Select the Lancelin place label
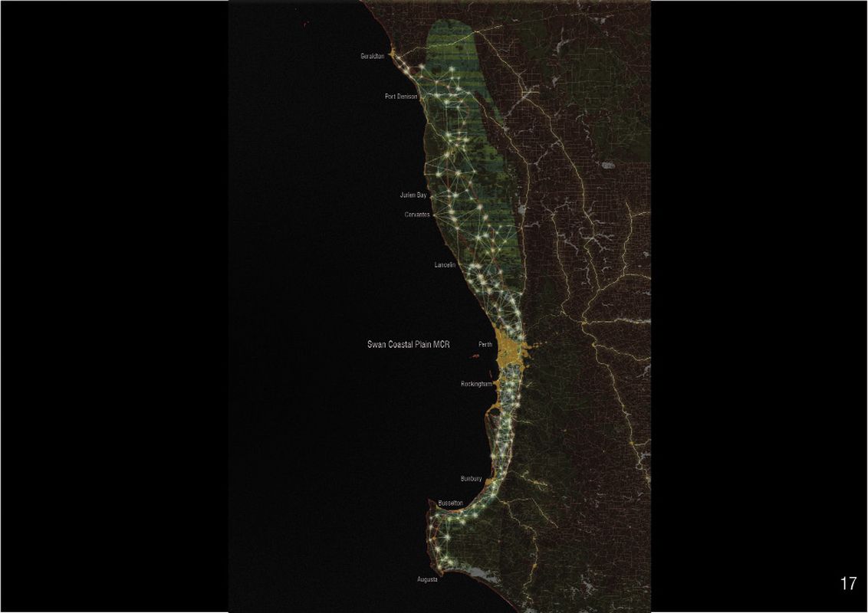 tap(443, 266)
